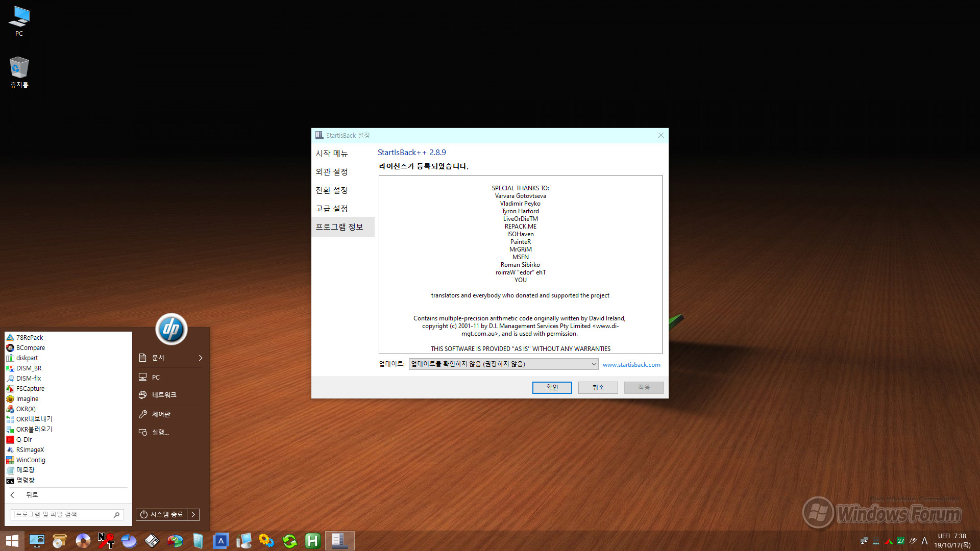This screenshot has width=980, height=551.
Task: Open the floppy disk taskbar icon
Action: (152, 541)
